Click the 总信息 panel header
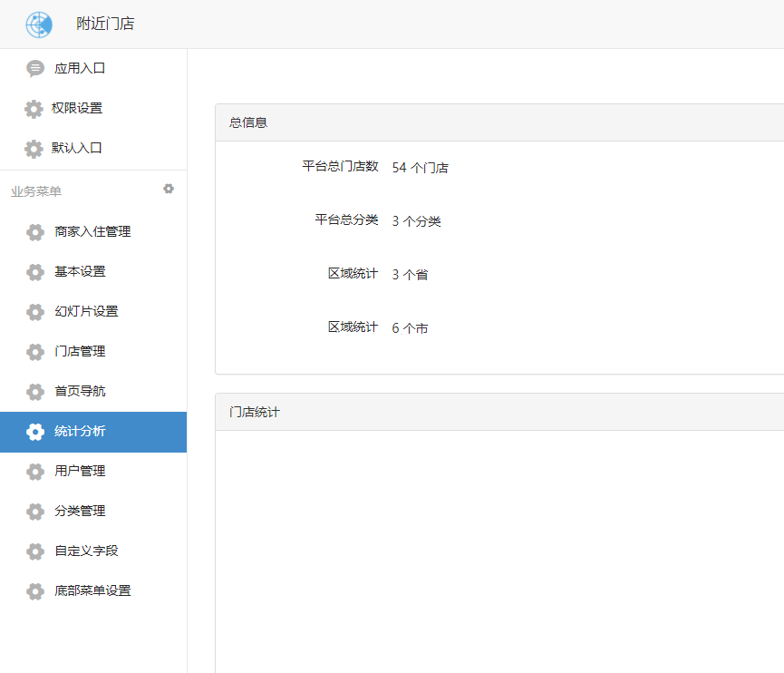The width and height of the screenshot is (784, 673). [248, 122]
